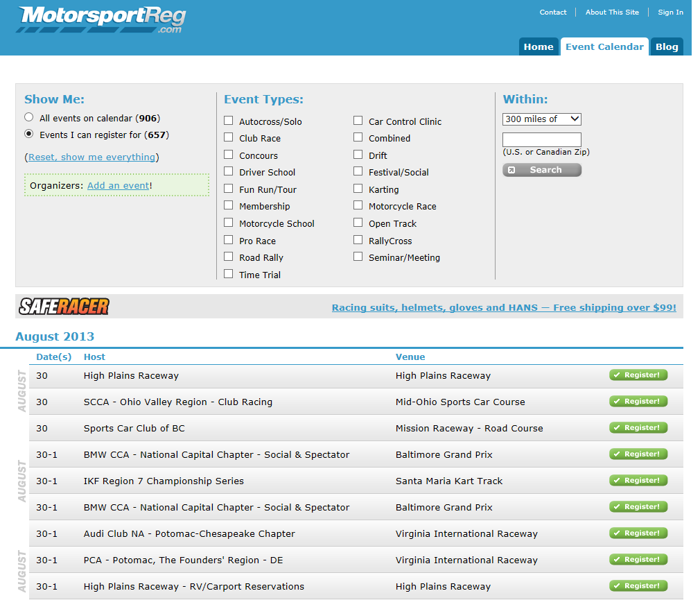Check the Open Track box

[x=358, y=223]
